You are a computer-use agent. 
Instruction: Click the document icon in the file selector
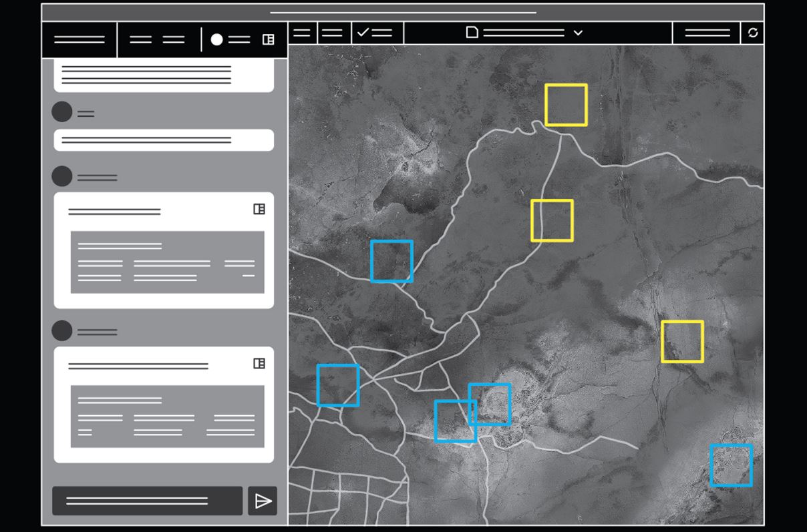point(472,33)
